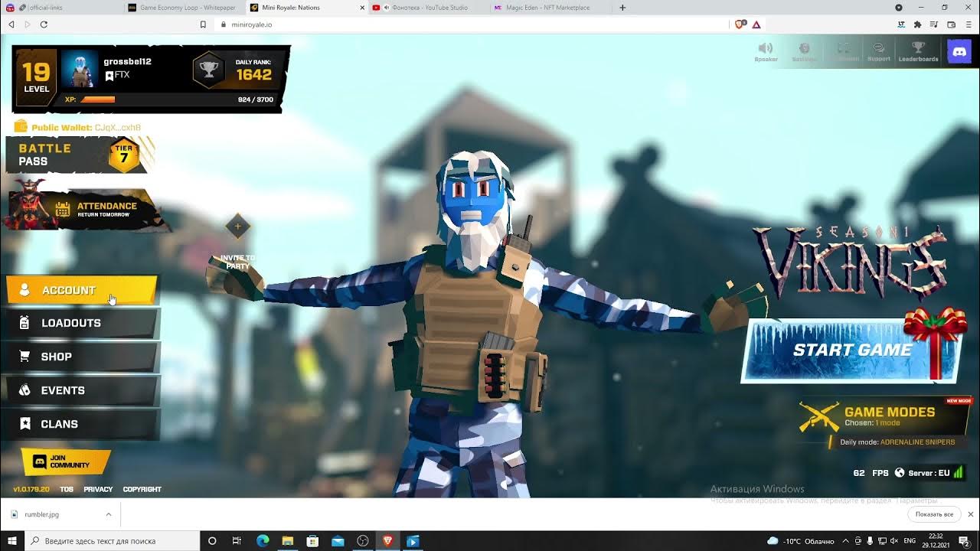Open the Copyright link
The height and width of the screenshot is (551, 980).
[x=142, y=489]
